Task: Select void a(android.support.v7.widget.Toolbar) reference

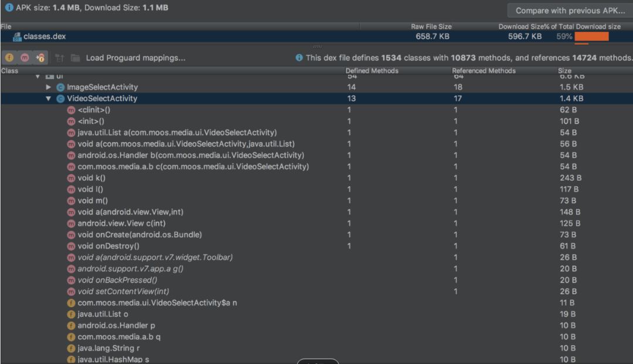Action: [x=316, y=257]
